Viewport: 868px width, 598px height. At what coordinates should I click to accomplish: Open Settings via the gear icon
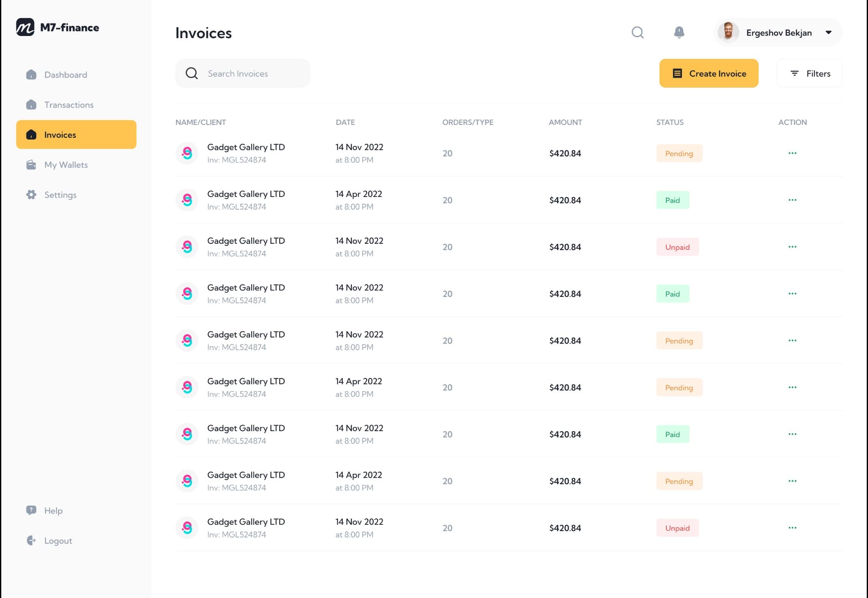pyautogui.click(x=31, y=195)
